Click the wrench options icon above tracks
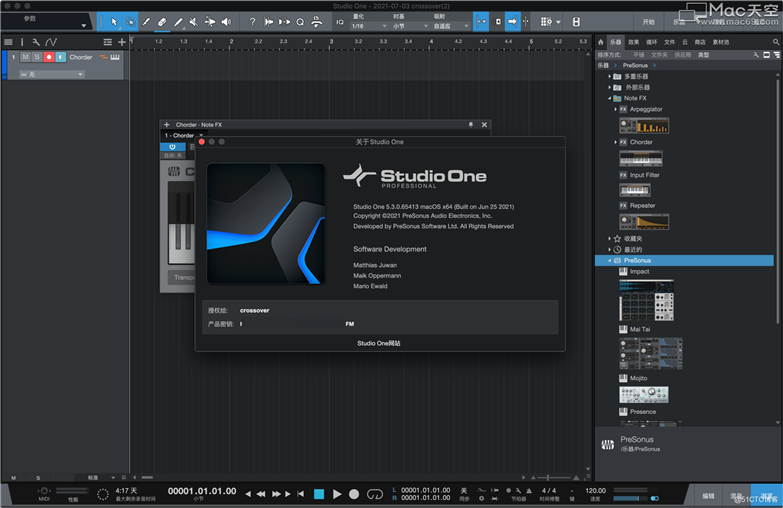The image size is (783, 508). (x=35, y=42)
